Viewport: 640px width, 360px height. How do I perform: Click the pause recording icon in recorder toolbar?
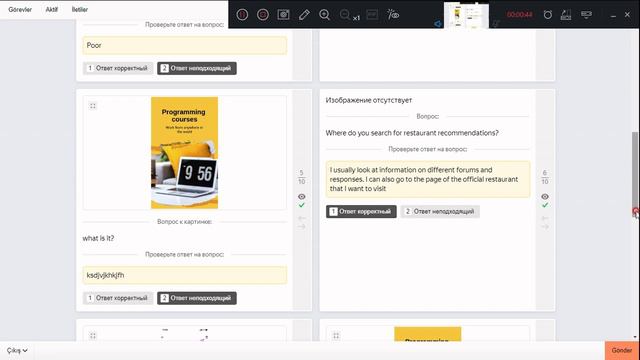(x=242, y=15)
